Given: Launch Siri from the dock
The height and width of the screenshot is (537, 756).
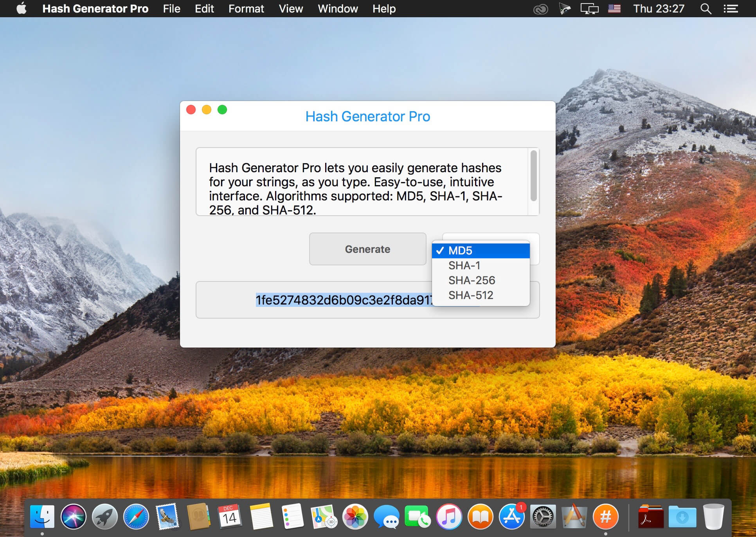Looking at the screenshot, I should coord(74,517).
